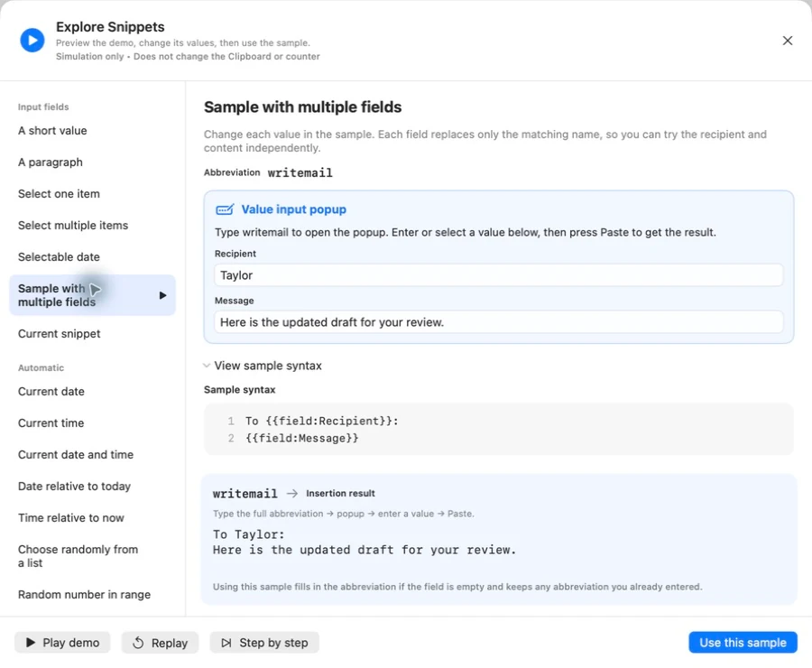Click the Simulation only notice text

point(188,56)
